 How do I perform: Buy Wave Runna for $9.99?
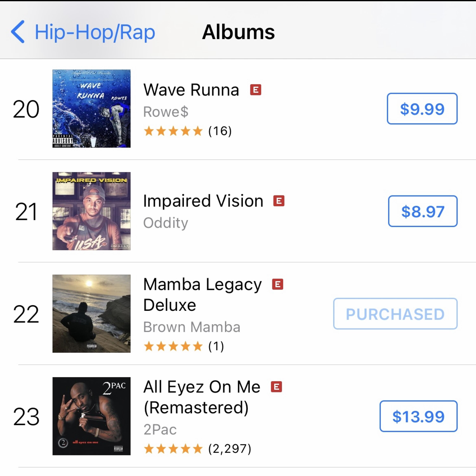(422, 109)
